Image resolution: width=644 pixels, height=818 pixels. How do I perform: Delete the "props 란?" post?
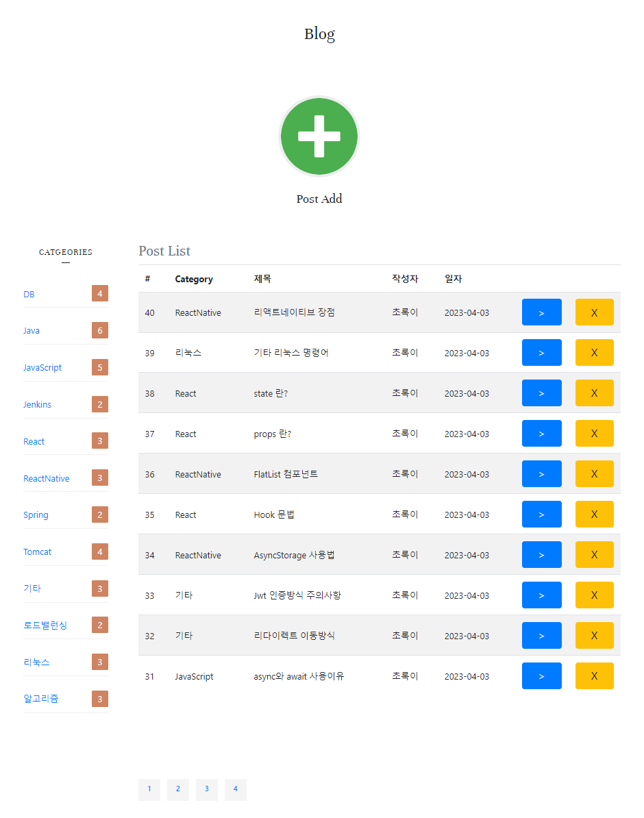[594, 433]
